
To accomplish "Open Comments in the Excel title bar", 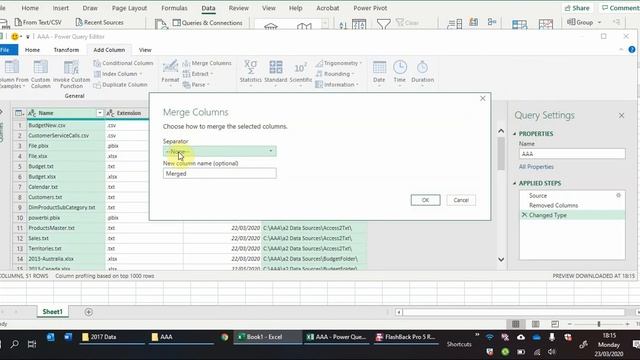I will pos(620,8).
